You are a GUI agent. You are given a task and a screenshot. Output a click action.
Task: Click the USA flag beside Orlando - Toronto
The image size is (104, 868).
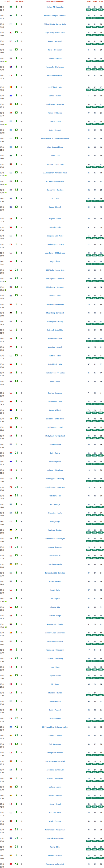(x=10, y=58)
